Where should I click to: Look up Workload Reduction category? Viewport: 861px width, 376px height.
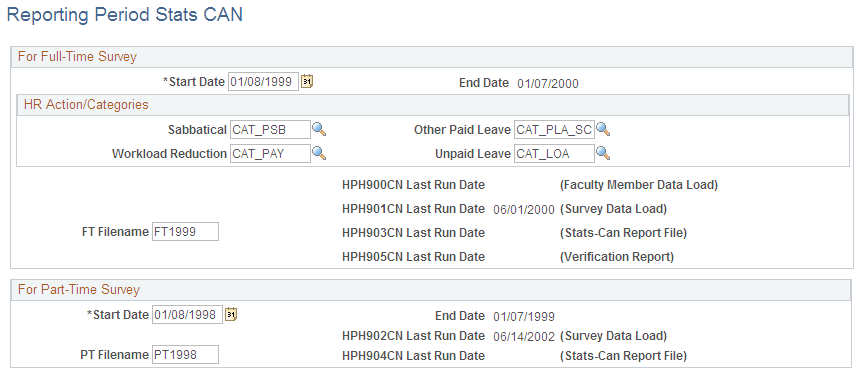[319, 154]
